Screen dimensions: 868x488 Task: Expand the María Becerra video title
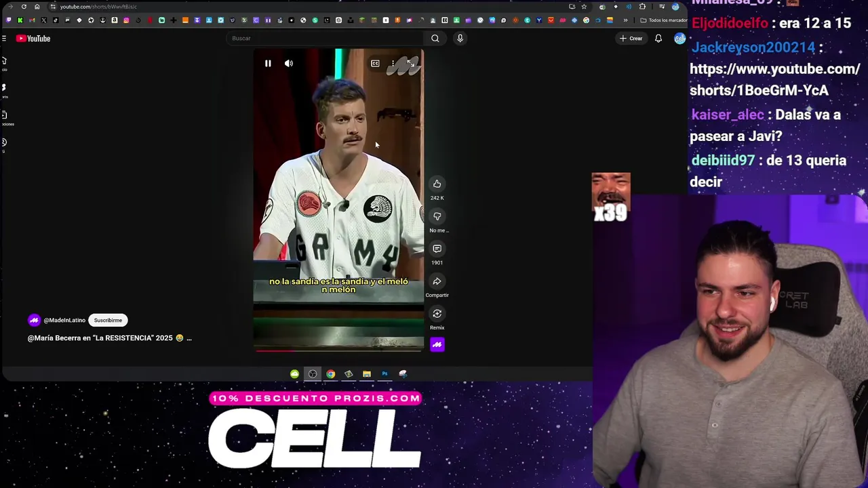pyautogui.click(x=109, y=338)
